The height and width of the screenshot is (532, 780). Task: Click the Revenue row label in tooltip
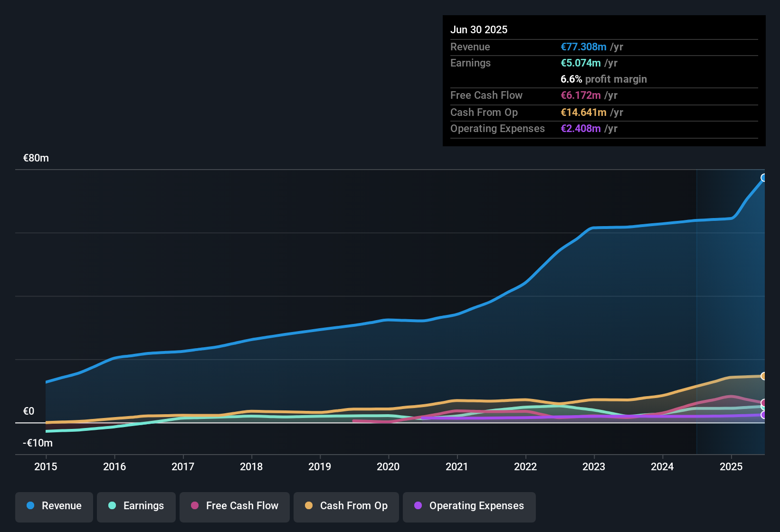pos(470,47)
